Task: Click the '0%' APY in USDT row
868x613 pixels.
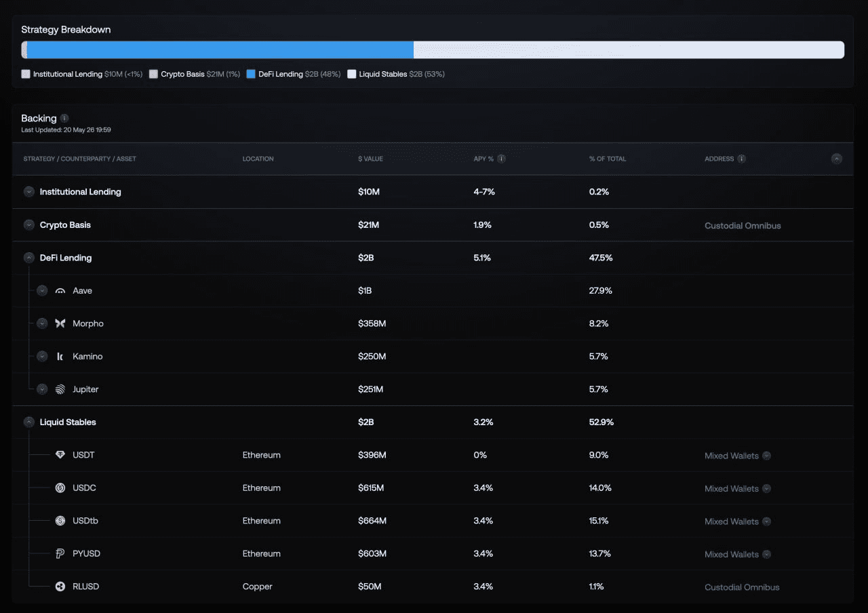Action: tap(480, 455)
